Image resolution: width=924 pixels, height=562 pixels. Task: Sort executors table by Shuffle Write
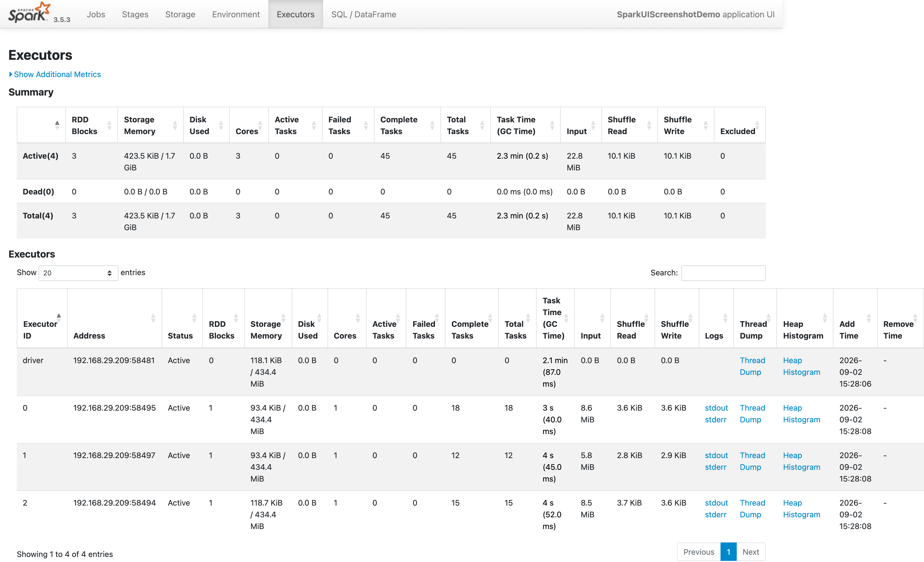[676, 318]
